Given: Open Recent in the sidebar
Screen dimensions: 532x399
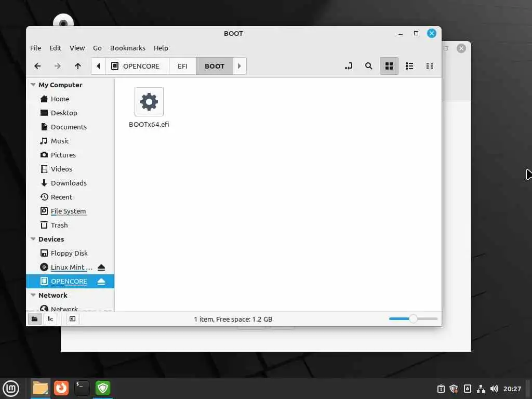Looking at the screenshot, I should pyautogui.click(x=70, y=197).
